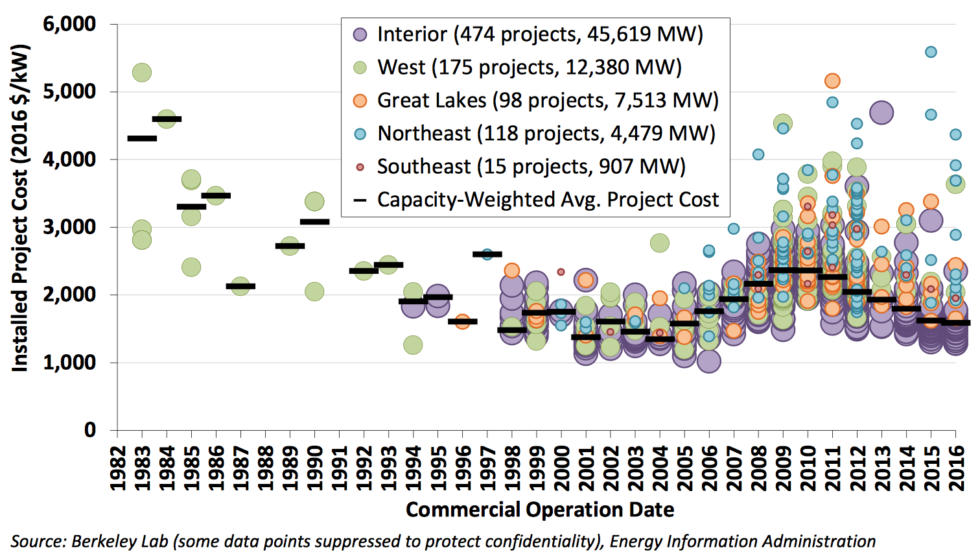The height and width of the screenshot is (554, 980).
Task: Click the purple Interior legend marker
Action: [x=360, y=34]
